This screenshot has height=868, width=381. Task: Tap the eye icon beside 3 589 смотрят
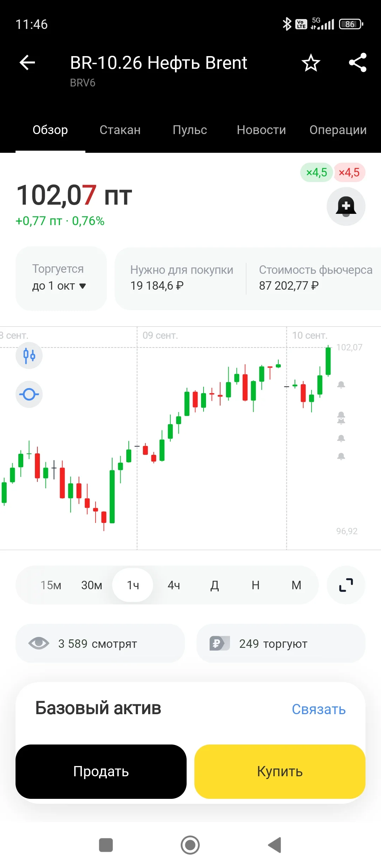point(39,643)
